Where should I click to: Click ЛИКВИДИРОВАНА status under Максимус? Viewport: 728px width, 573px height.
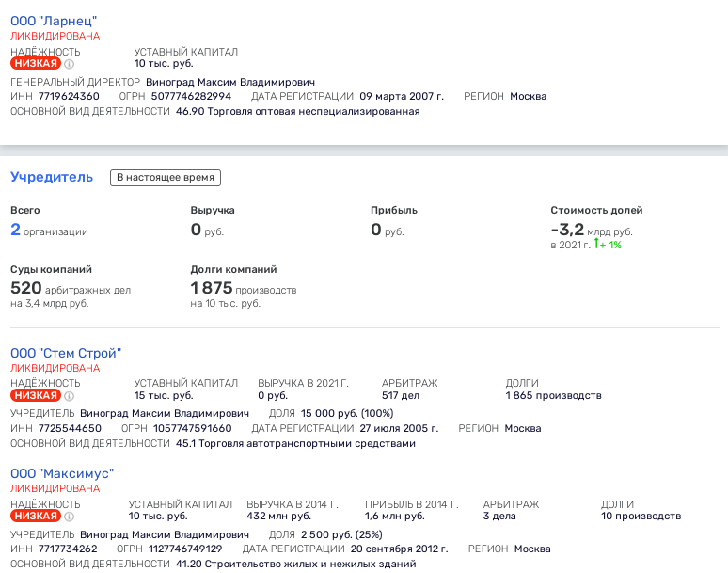(55, 488)
